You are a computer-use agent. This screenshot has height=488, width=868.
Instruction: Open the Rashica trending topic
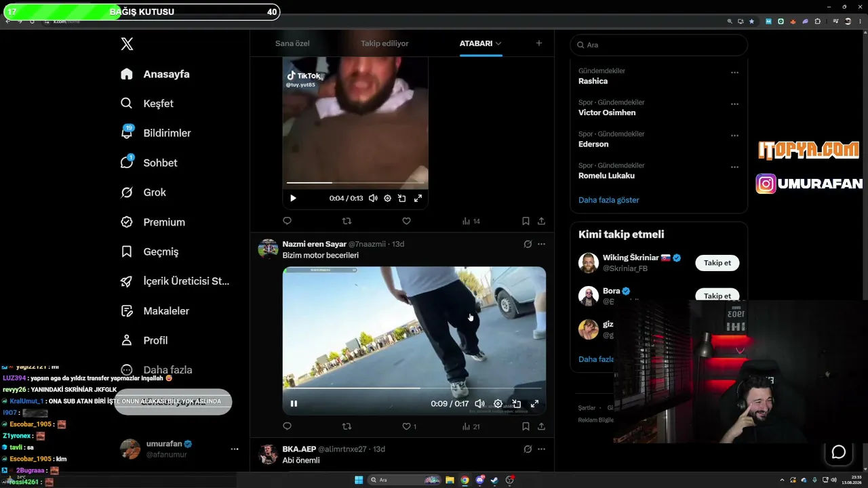(593, 81)
